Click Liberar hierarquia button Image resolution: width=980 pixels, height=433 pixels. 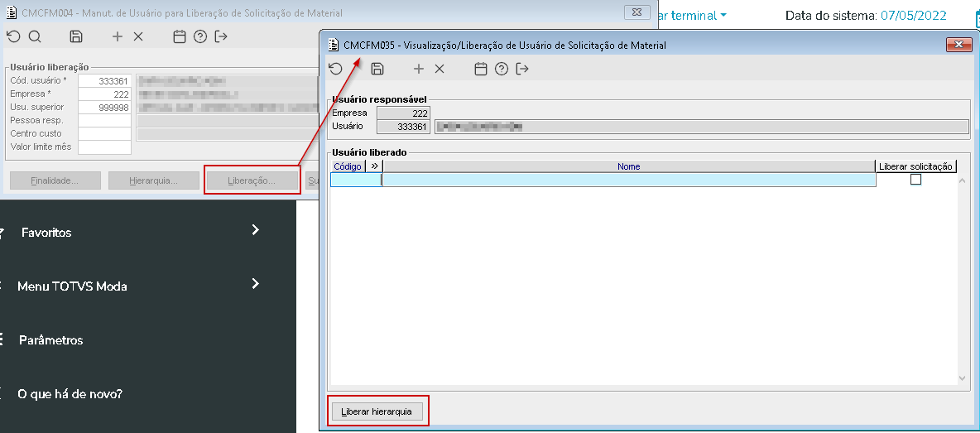point(377,411)
